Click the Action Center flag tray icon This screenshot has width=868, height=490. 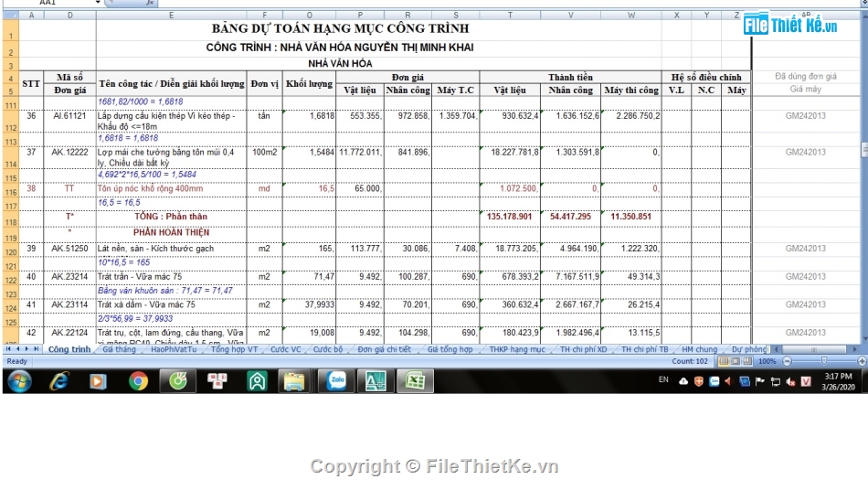[759, 381]
